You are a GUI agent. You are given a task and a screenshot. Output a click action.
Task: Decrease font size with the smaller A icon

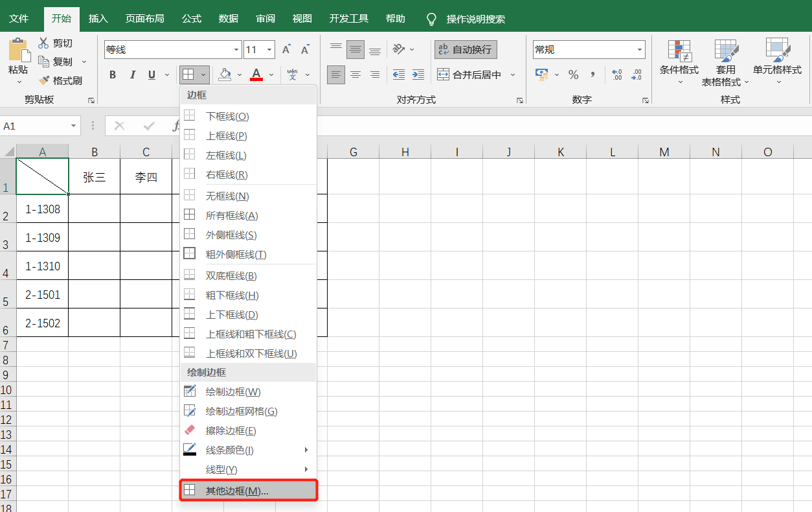click(306, 49)
